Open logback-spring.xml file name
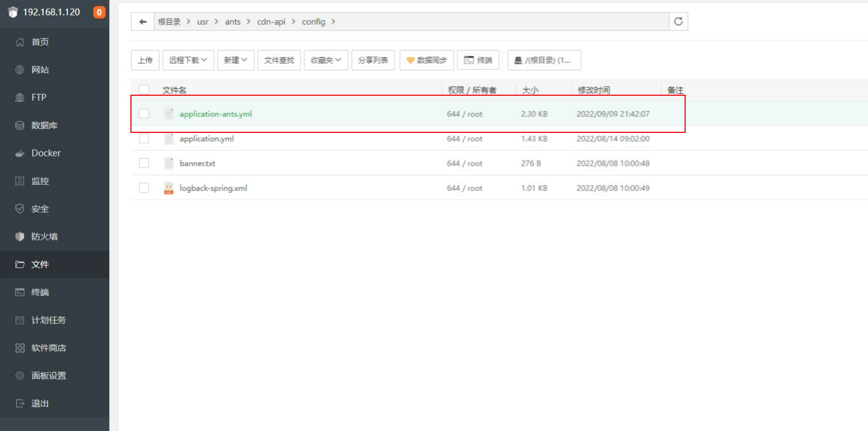 click(x=213, y=188)
